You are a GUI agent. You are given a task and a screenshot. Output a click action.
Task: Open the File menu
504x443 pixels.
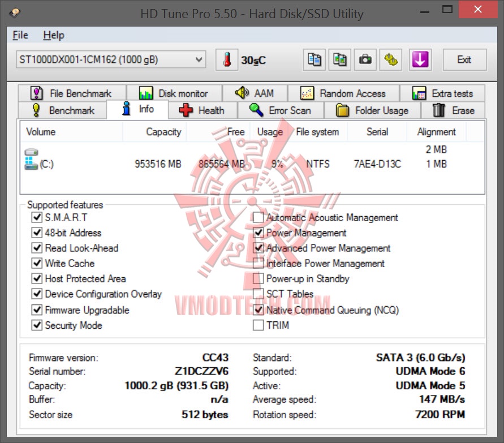point(20,35)
